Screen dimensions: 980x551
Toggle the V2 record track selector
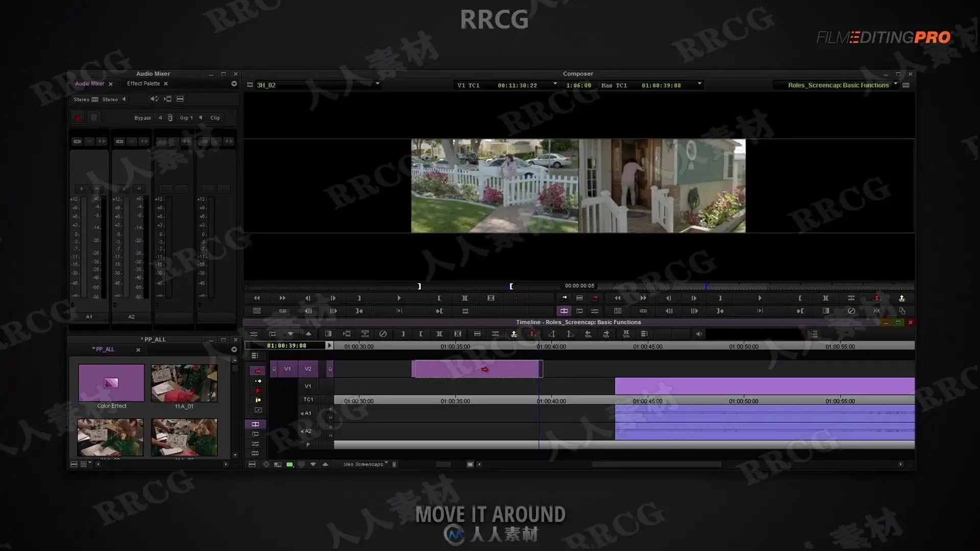tap(308, 369)
